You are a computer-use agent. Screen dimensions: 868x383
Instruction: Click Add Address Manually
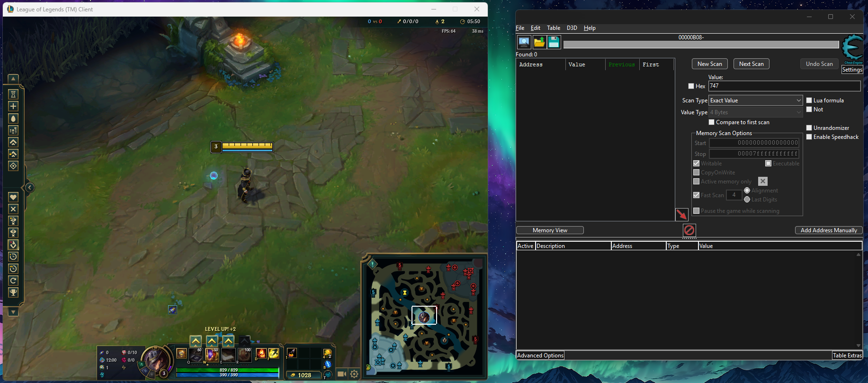click(829, 230)
